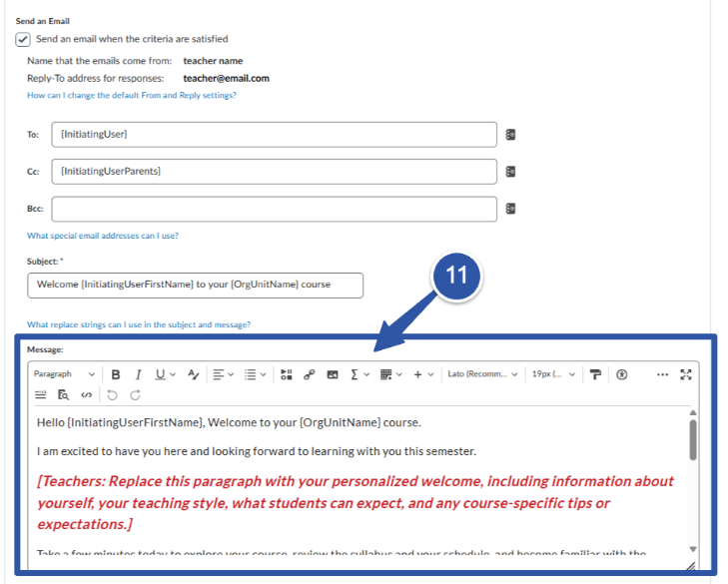Open address book for To field
The height and width of the screenshot is (584, 728).
(510, 135)
